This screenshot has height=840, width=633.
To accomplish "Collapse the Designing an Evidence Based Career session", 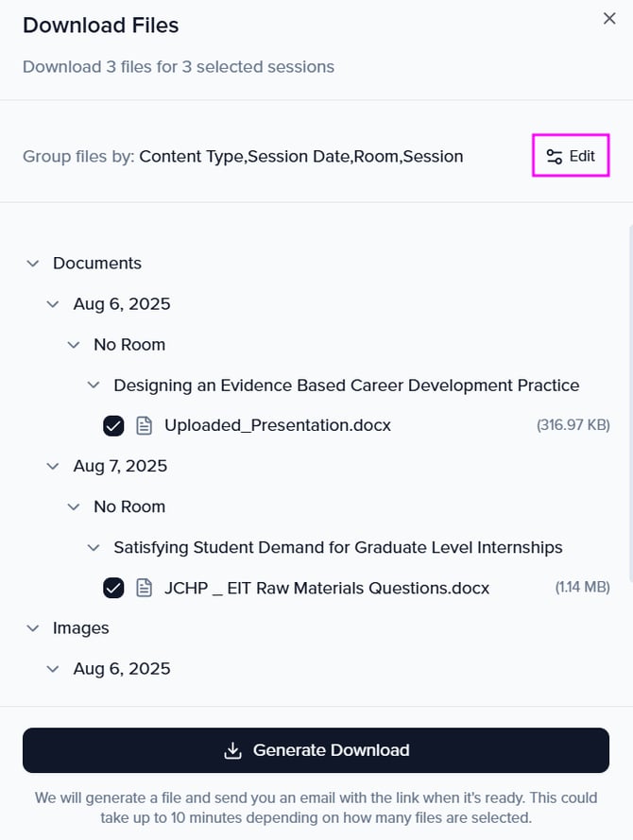I will 94,386.
